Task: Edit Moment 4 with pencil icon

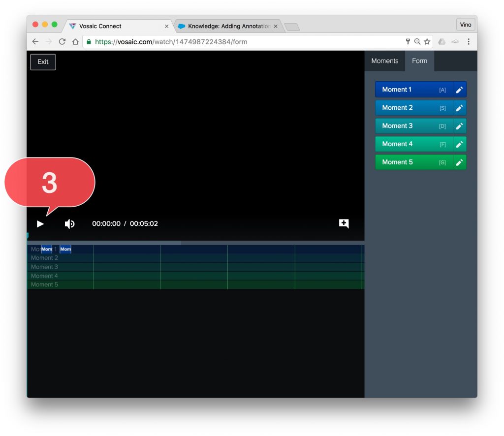Action: 459,144
